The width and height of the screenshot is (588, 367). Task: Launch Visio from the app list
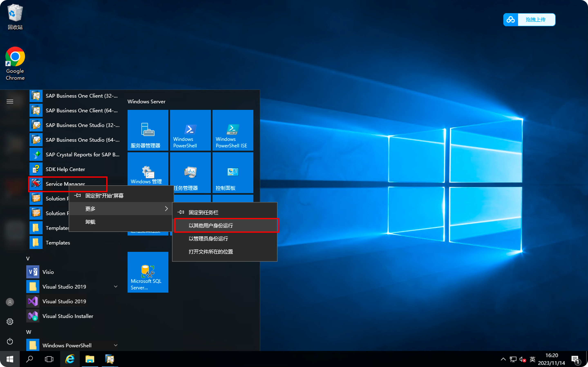(x=73, y=272)
